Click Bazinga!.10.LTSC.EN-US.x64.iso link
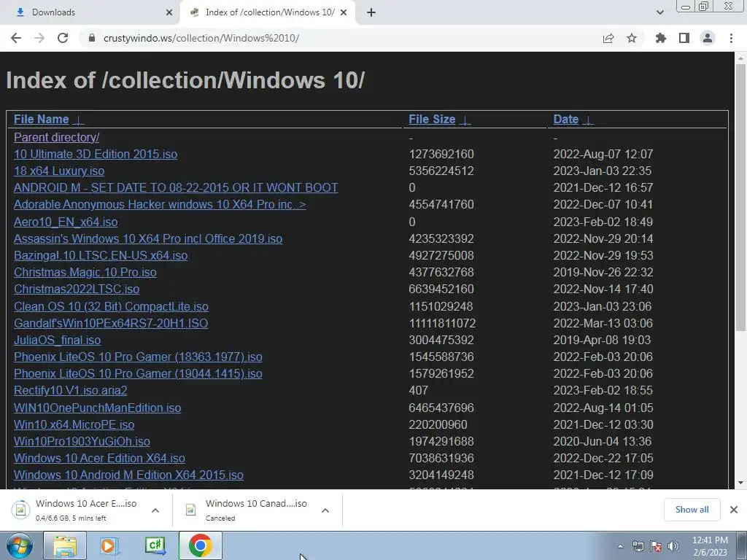This screenshot has width=747, height=560. pos(101,255)
